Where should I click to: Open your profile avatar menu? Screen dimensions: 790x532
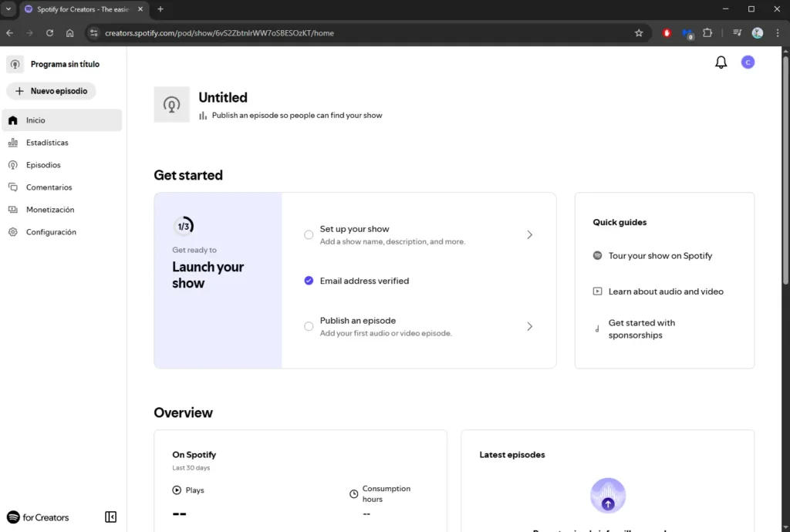point(747,62)
